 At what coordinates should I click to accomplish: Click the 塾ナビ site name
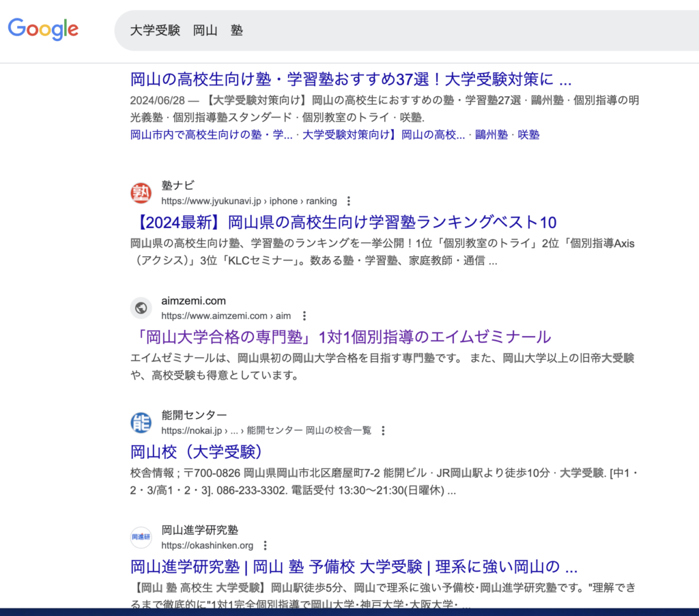tap(178, 185)
